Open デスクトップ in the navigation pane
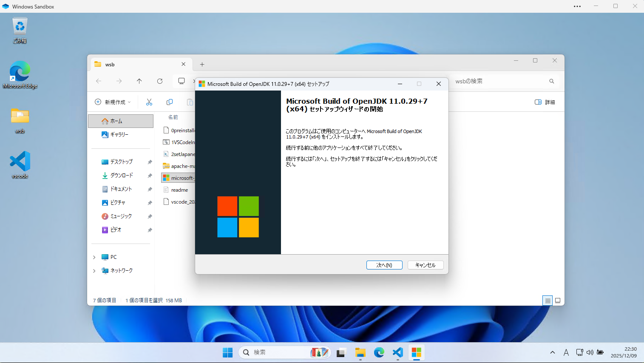The width and height of the screenshot is (644, 363). click(121, 162)
